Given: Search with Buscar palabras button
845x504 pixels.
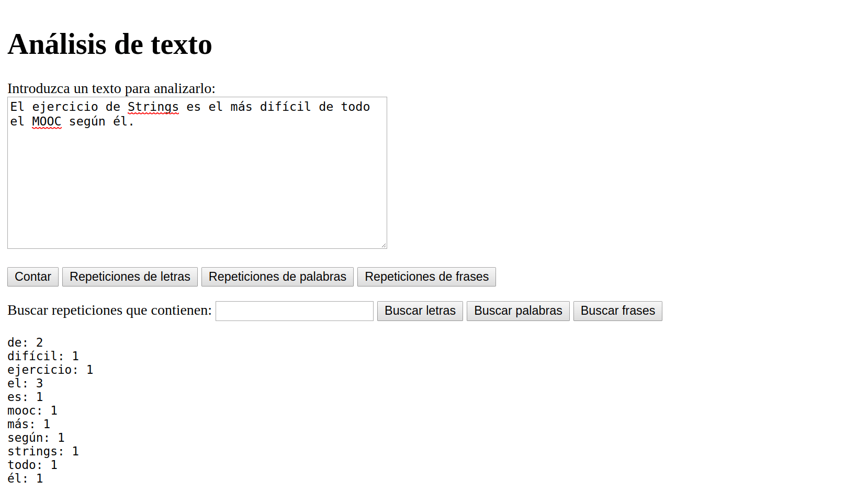Looking at the screenshot, I should [x=518, y=311].
